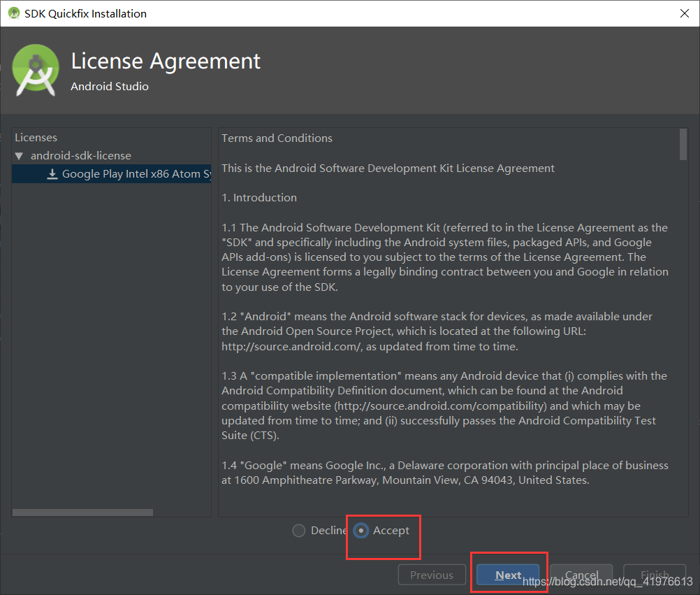Click the Cancel button
700x595 pixels.
581,575
